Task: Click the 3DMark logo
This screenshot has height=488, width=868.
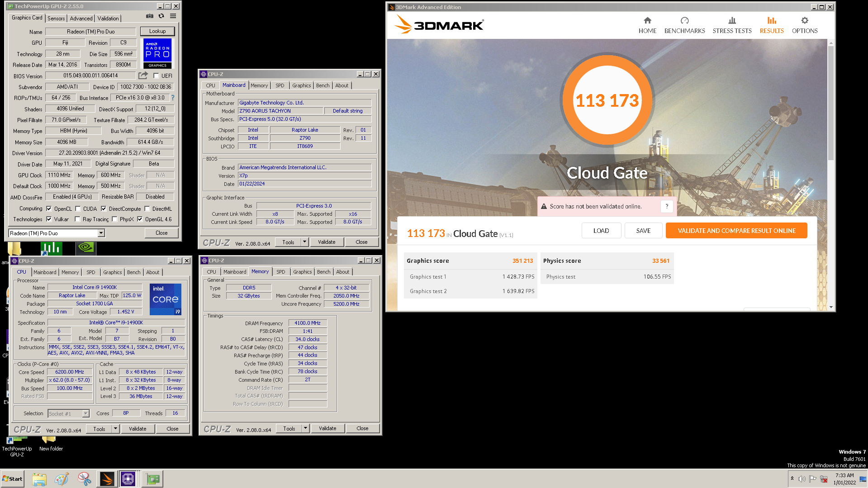Action: pyautogui.click(x=439, y=24)
